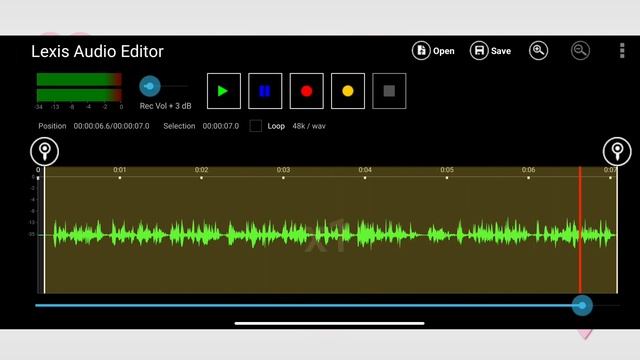
Task: Stop with the gray square button
Action: pos(389,91)
